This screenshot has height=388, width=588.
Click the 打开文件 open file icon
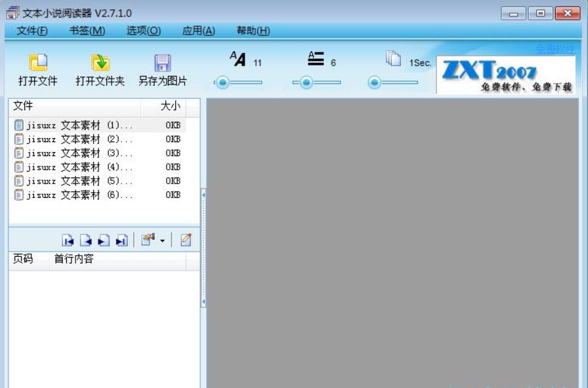coord(38,62)
